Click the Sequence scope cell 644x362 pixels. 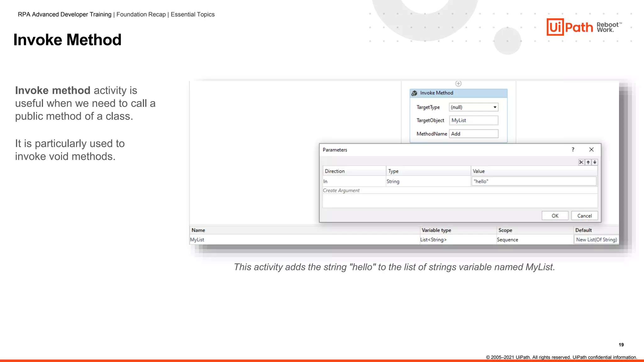(535, 240)
